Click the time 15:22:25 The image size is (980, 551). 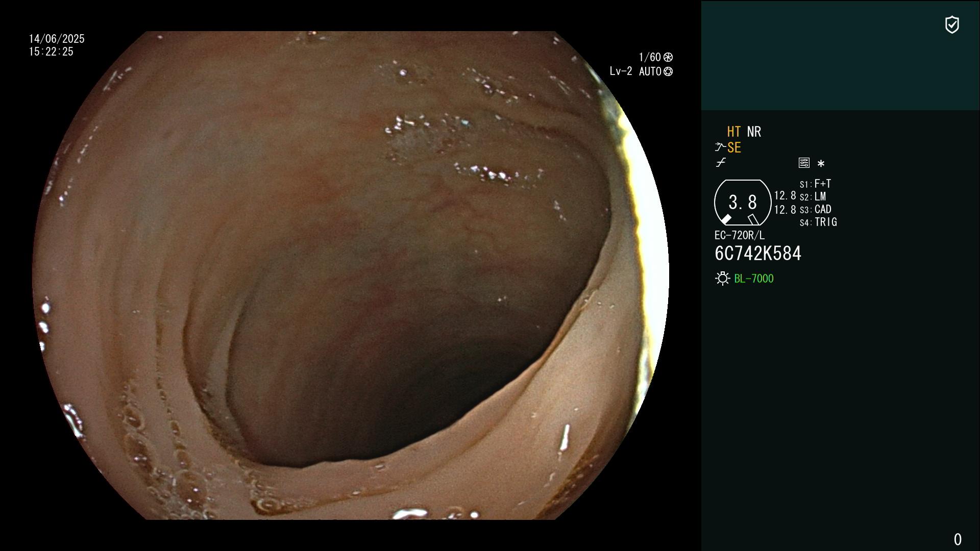coord(51,52)
